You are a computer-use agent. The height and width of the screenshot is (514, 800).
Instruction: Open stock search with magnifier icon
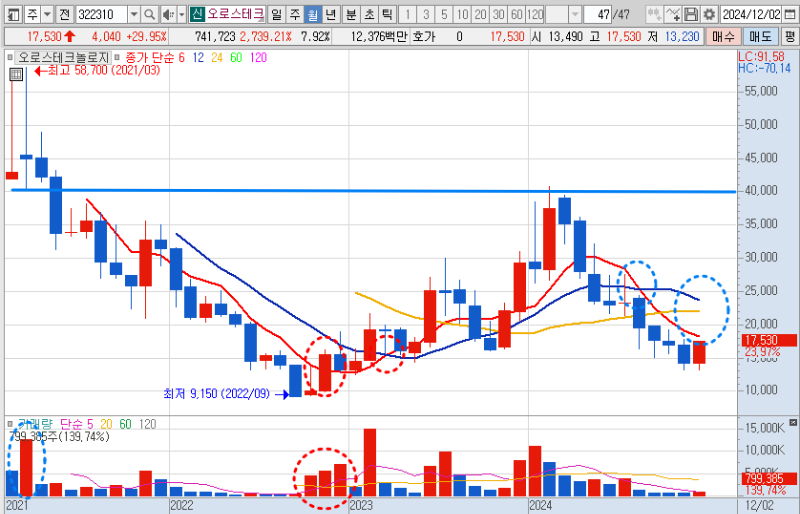149,14
